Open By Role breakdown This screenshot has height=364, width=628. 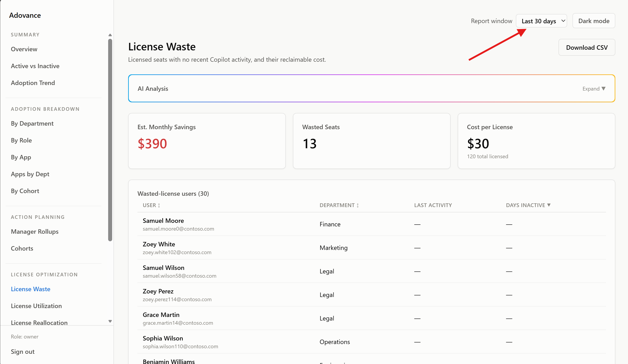tap(21, 140)
